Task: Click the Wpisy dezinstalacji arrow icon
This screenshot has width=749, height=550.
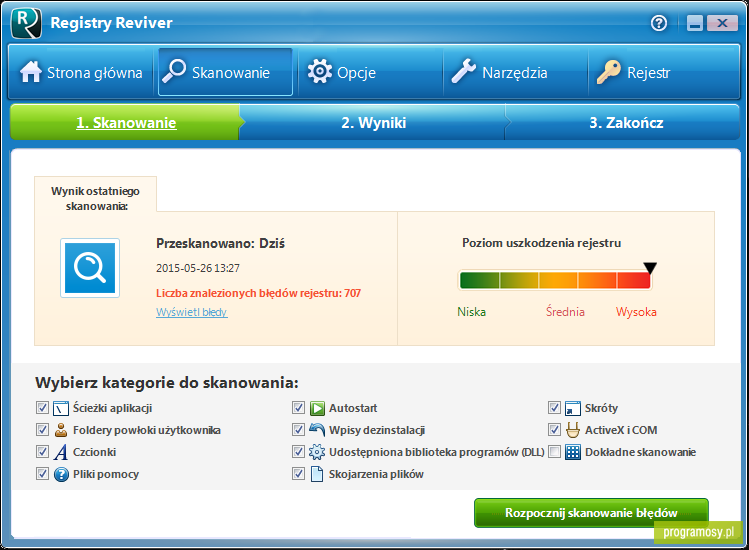Action: click(x=317, y=430)
